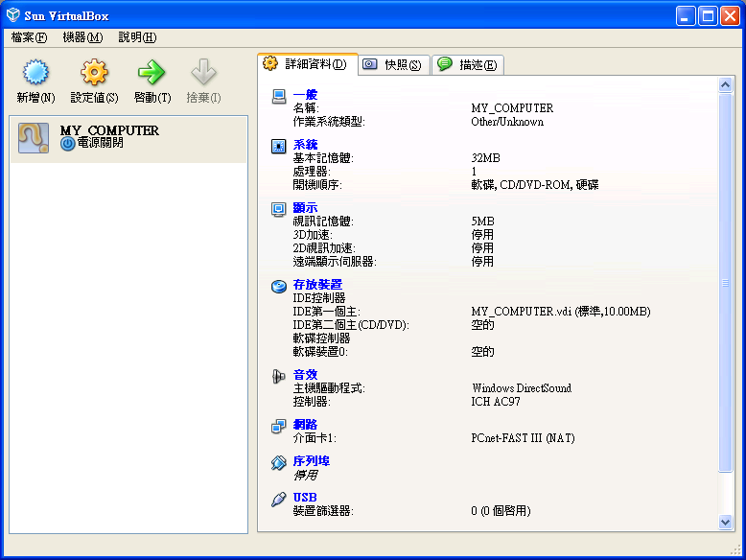The height and width of the screenshot is (560, 746).
Task: Click the USB plug icon
Action: 279,499
